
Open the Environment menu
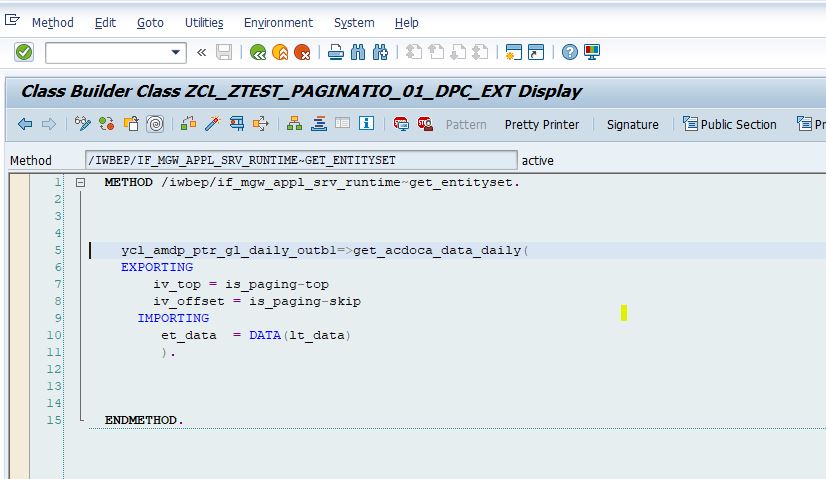coord(278,23)
